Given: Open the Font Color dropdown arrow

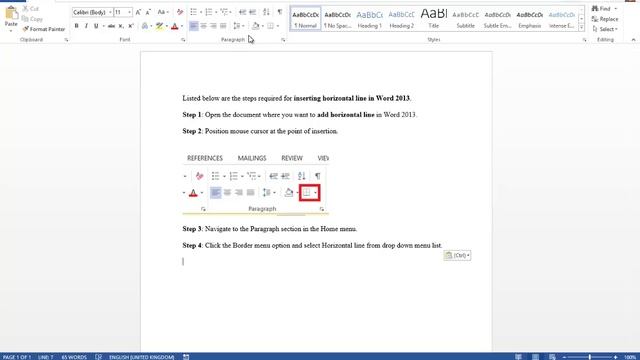Looking at the screenshot, I should pyautogui.click(x=182, y=26).
